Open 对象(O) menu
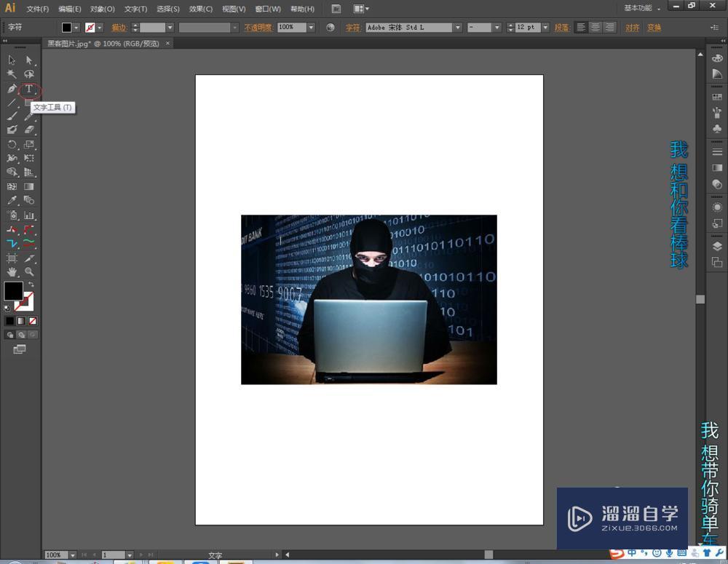728x564 pixels. [x=103, y=9]
